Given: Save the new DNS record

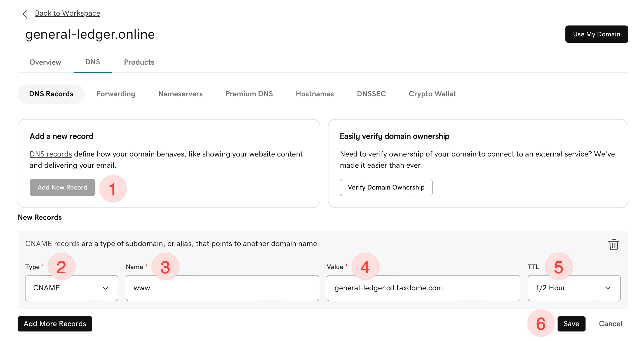Looking at the screenshot, I should tap(571, 324).
